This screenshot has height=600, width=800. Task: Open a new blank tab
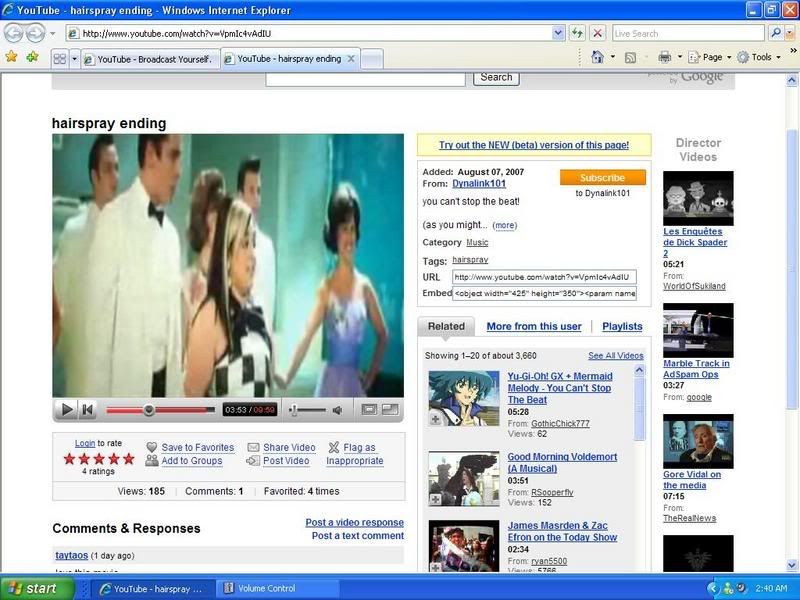[372, 59]
